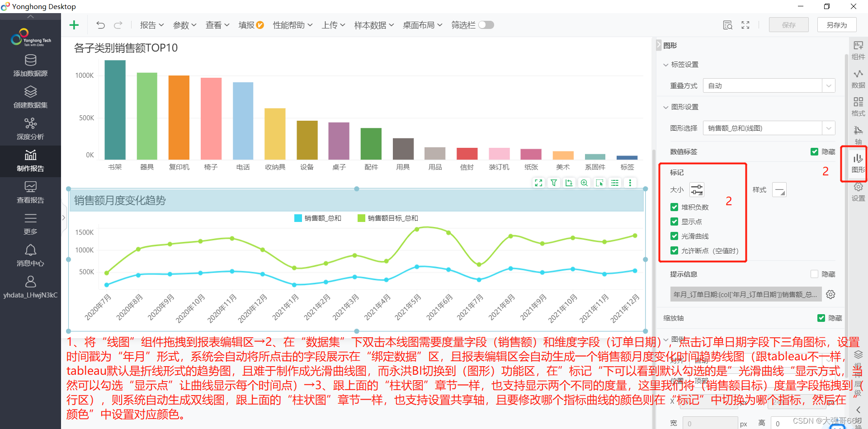Expand the left panel handle arrow
The image size is (868, 429).
[64, 217]
